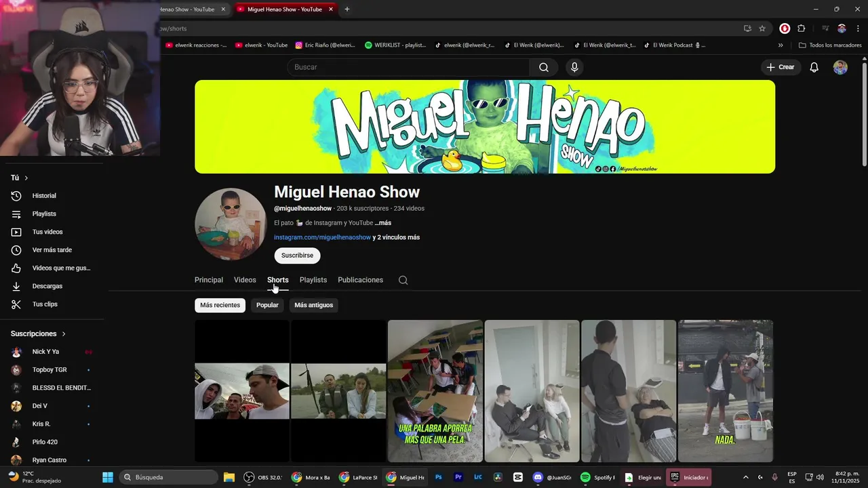Open 'Todos los marcadores' folder
868x488 pixels.
(830, 45)
